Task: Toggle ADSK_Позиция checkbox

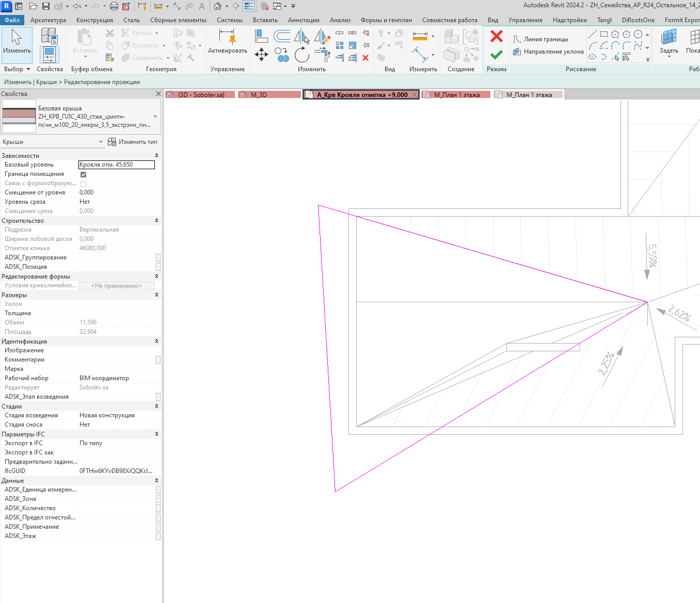Action: (158, 267)
